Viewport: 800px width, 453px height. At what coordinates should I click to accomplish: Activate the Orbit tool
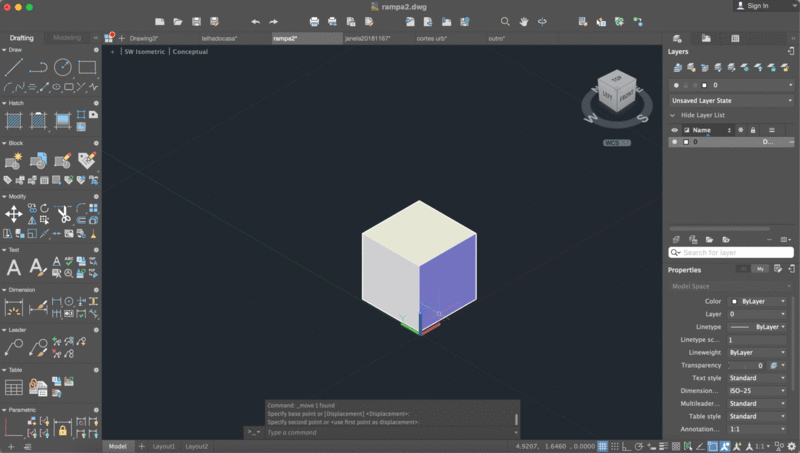pos(542,21)
